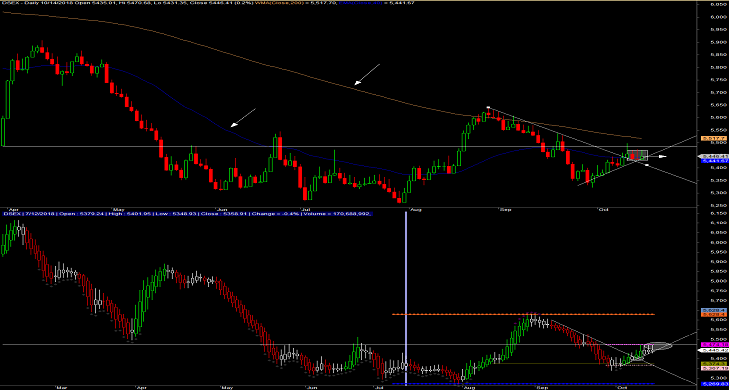The image size is (730, 390).
Task: Click the white rectangle drawn around the recent upper-chart candles
Action: click(637, 155)
